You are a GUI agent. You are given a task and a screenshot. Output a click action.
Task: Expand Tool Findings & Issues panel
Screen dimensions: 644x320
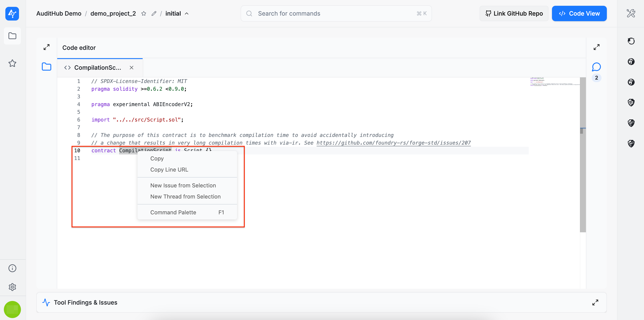(595, 302)
